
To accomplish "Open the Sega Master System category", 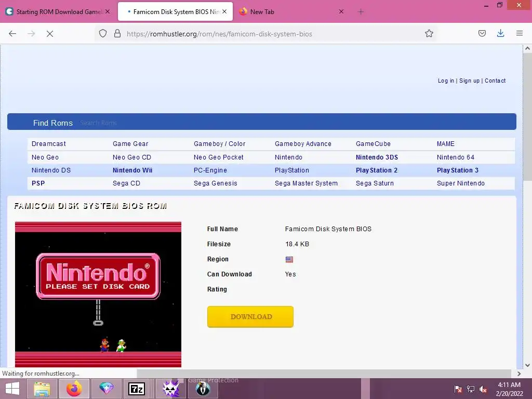I will point(306,183).
